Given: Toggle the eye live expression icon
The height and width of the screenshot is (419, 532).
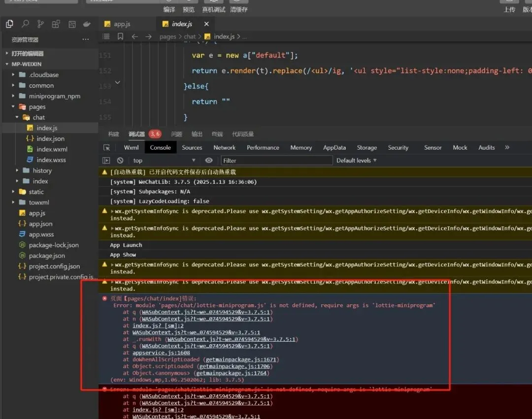Looking at the screenshot, I should 209,161.
